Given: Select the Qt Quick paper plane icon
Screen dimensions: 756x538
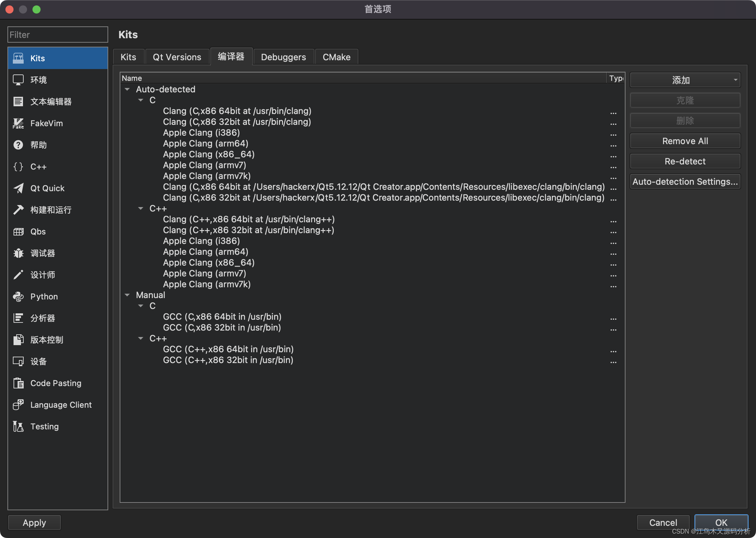Looking at the screenshot, I should (18, 188).
